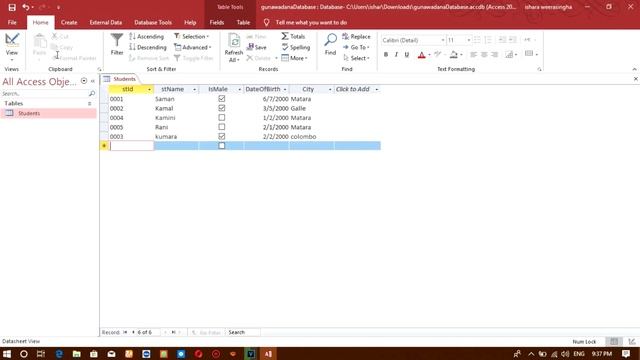The height and width of the screenshot is (360, 640).
Task: Apply Underline formatting
Action: (407, 54)
